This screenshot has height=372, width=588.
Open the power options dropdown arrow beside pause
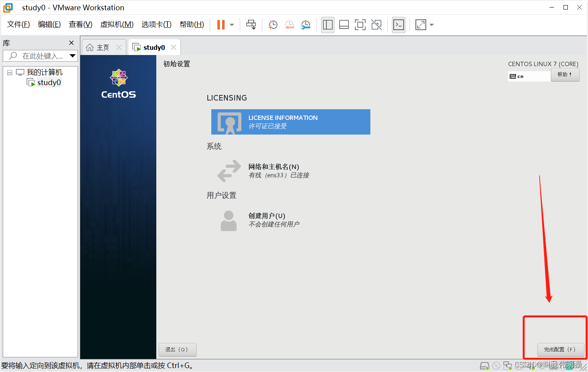[x=232, y=25]
